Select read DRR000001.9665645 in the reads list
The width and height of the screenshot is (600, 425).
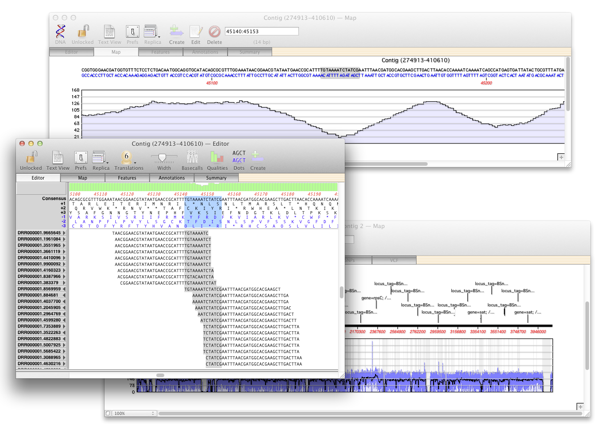coord(38,233)
